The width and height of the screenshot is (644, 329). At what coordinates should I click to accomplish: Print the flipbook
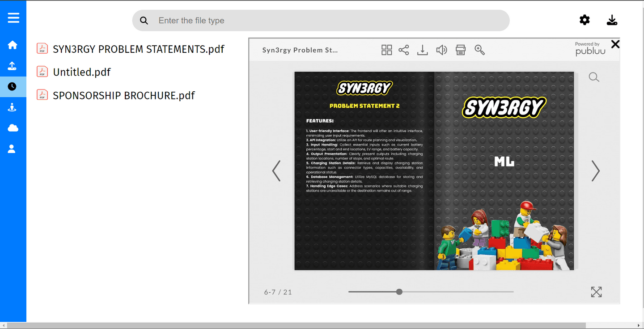(x=461, y=50)
